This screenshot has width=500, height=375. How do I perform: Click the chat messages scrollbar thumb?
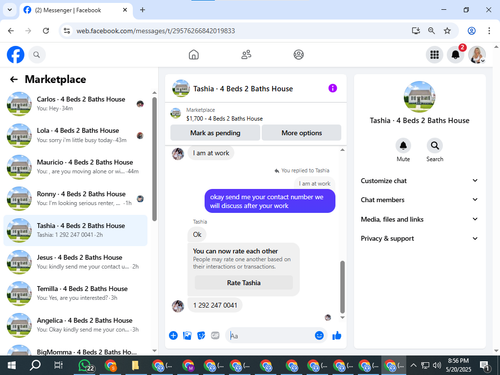[342, 287]
